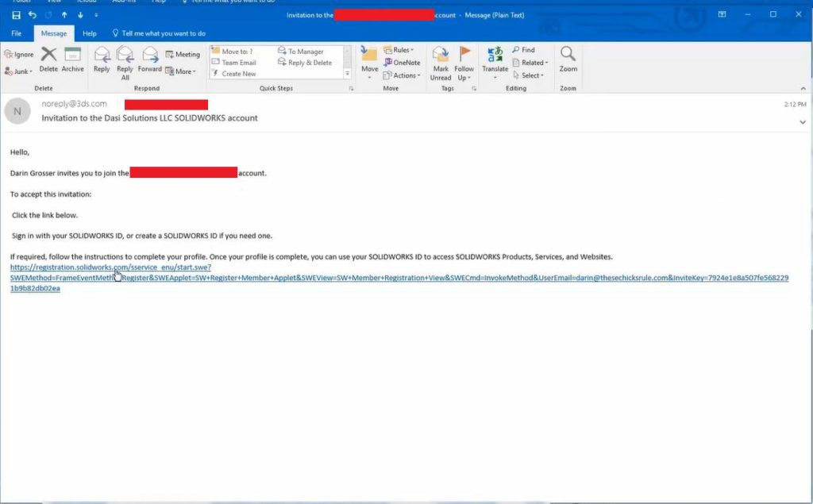813x504 pixels.
Task: Click the line 'Click the link below.'
Action: click(44, 214)
